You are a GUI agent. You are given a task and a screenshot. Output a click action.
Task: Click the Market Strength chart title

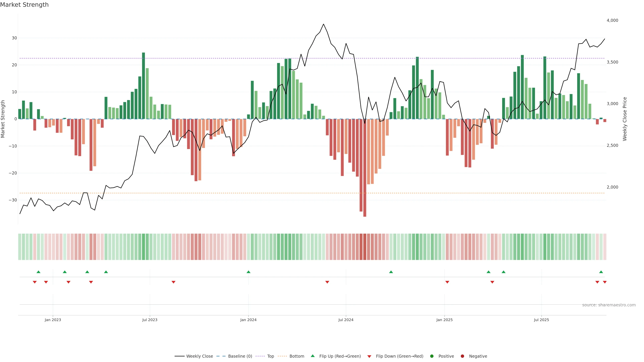click(x=24, y=5)
